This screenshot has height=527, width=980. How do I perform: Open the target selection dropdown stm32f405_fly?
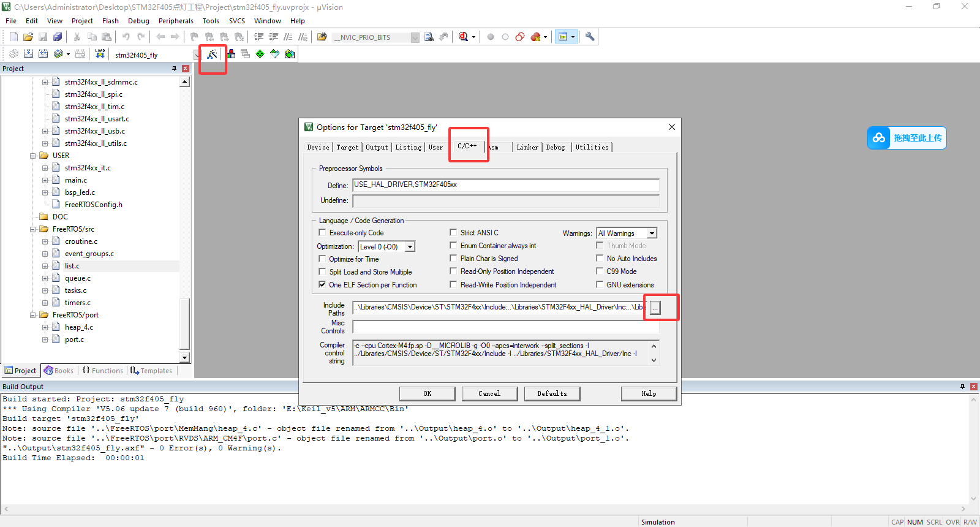tap(196, 55)
